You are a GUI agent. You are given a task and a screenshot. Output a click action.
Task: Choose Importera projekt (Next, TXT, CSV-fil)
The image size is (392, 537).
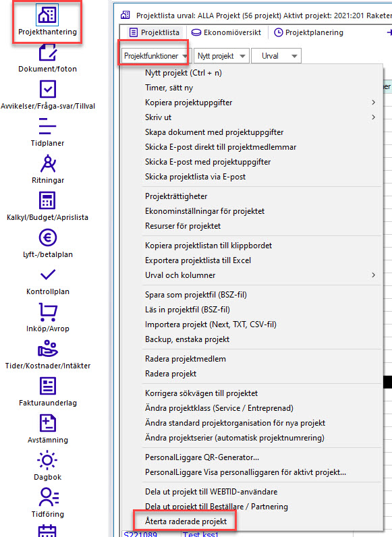pos(211,324)
